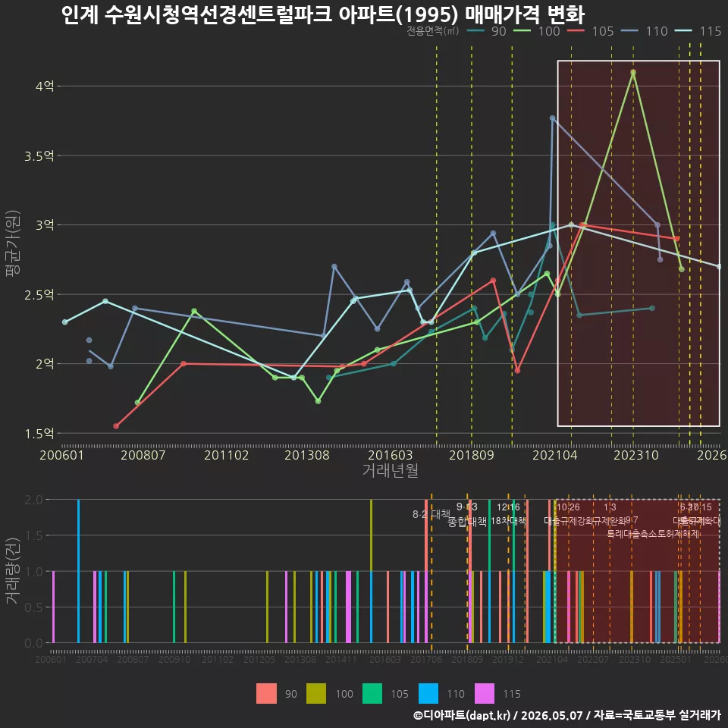This screenshot has width=728, height=728.
Task: Click the 2.5억 y-axis label
Action: [x=39, y=295]
